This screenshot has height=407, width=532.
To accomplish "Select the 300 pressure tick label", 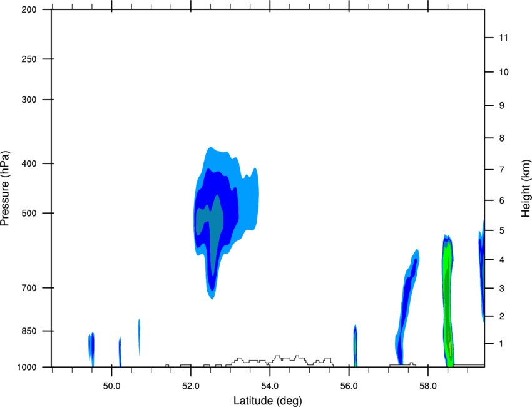I will pos(29,100).
